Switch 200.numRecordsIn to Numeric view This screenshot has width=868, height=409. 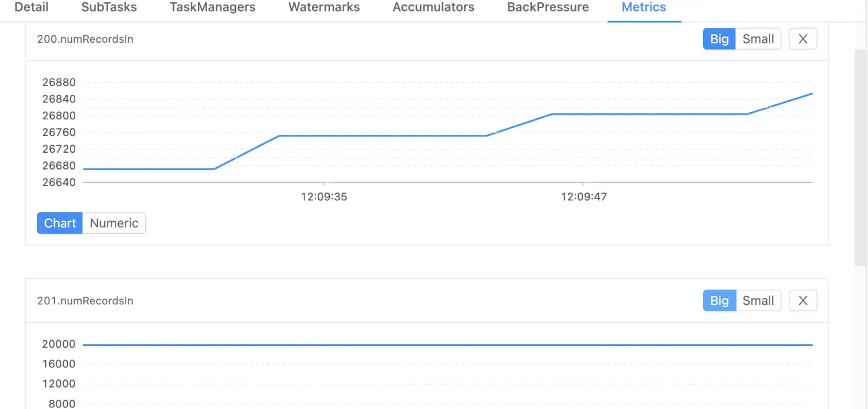[114, 223]
